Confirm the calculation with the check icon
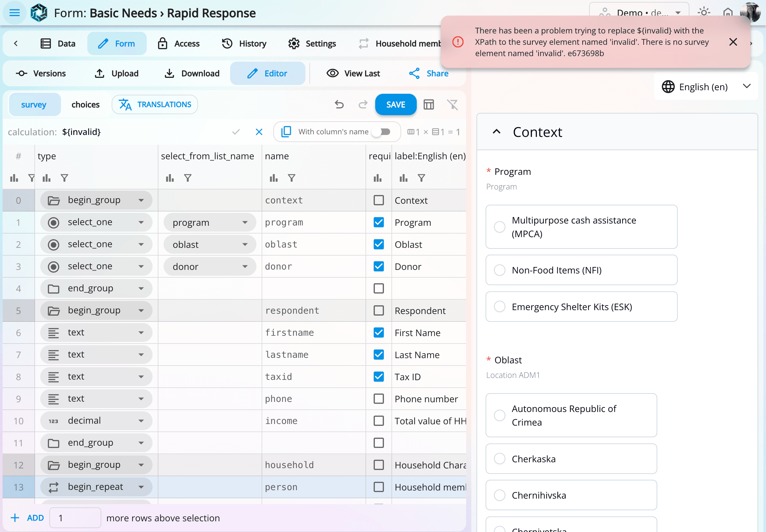 click(236, 132)
